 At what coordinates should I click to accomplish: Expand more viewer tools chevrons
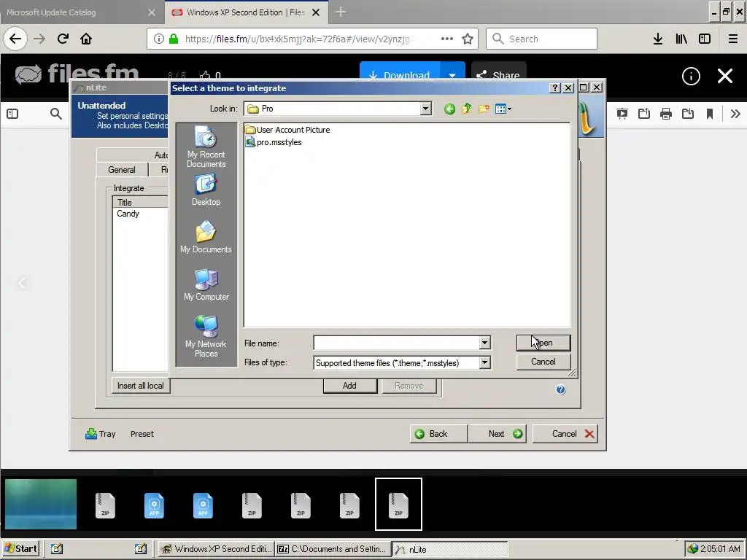[735, 114]
